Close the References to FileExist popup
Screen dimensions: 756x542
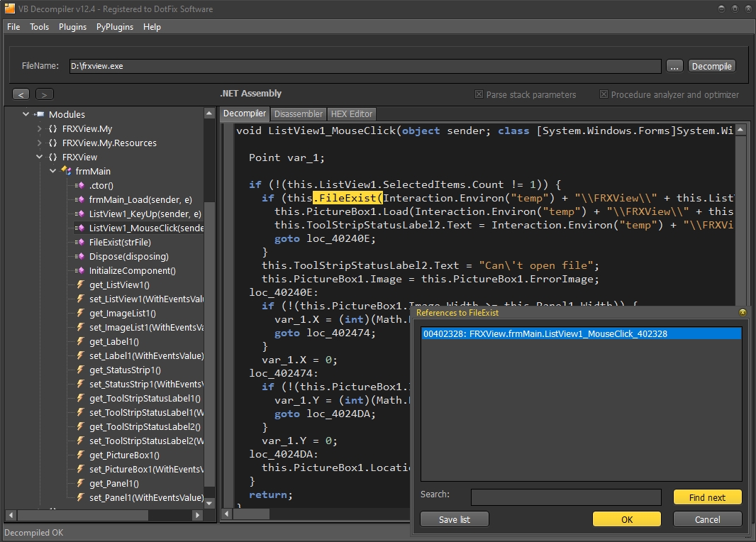(743, 312)
